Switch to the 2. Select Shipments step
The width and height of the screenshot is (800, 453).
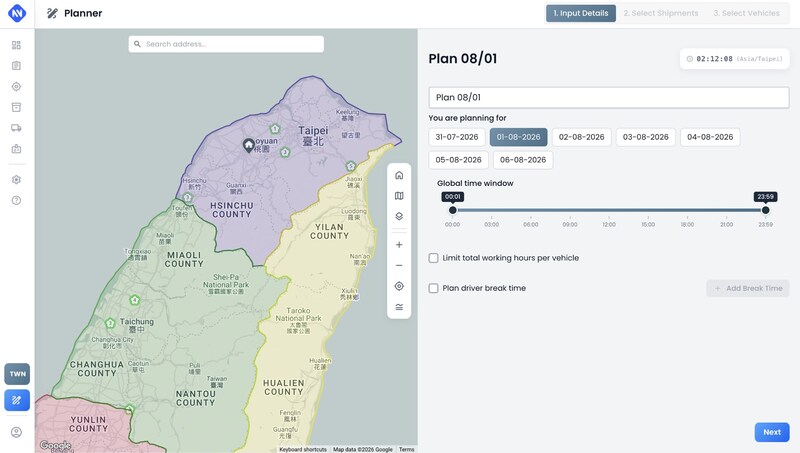point(661,13)
